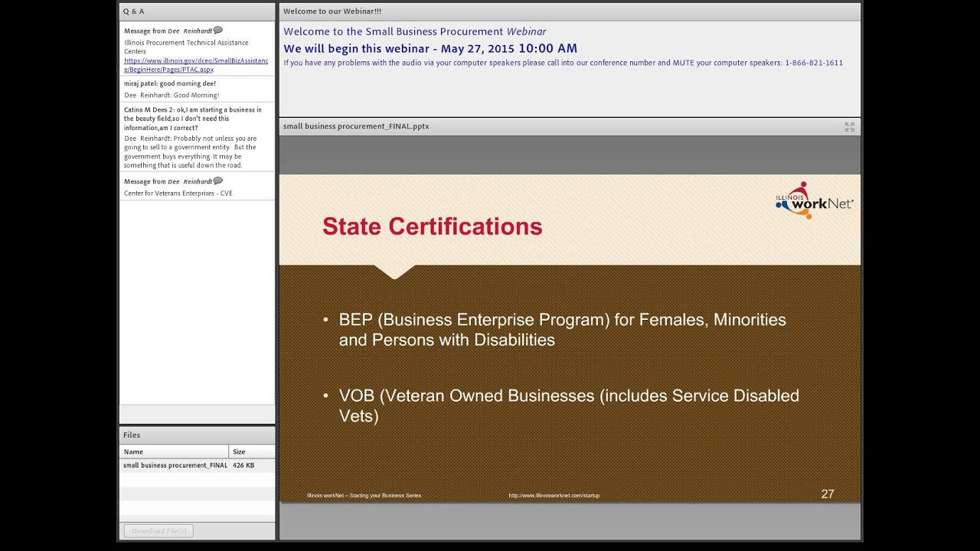The width and height of the screenshot is (980, 551).
Task: Click speech bubble icon beside Center for Veterans message
Action: point(217,181)
